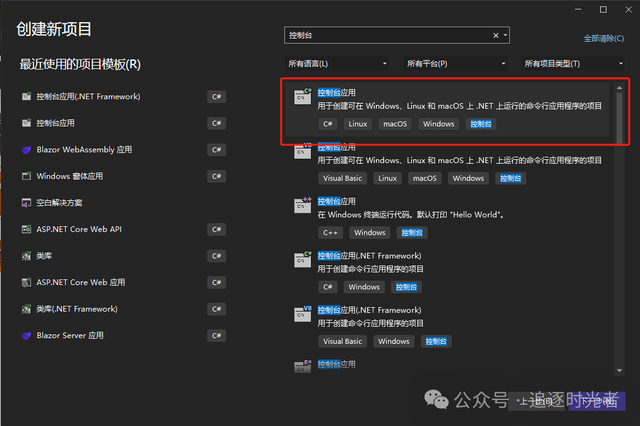Click the Visual Basic cross-platform console app icon

pyautogui.click(x=302, y=151)
